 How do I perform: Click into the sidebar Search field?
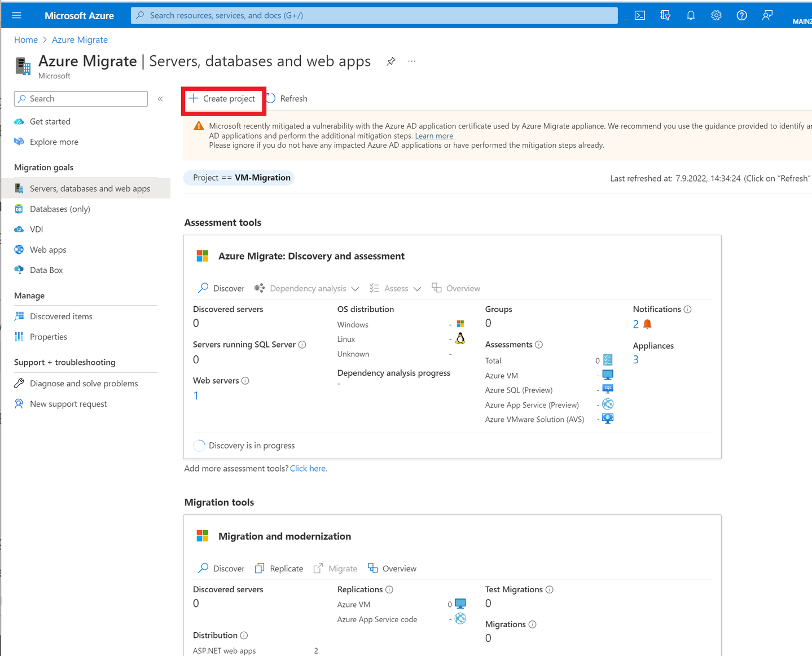(x=81, y=99)
